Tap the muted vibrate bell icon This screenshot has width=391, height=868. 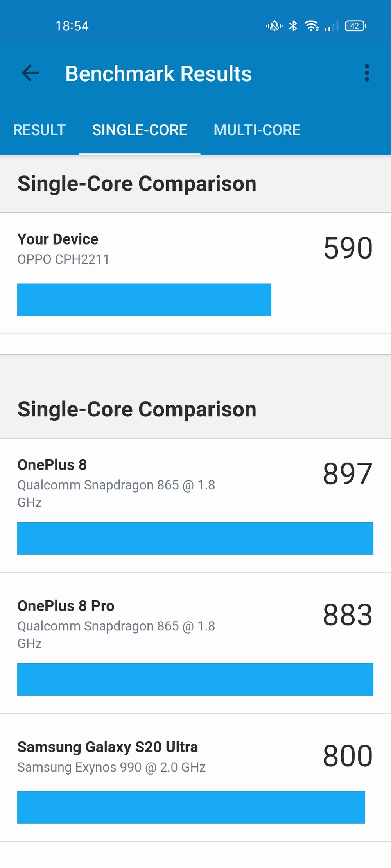[x=274, y=26]
